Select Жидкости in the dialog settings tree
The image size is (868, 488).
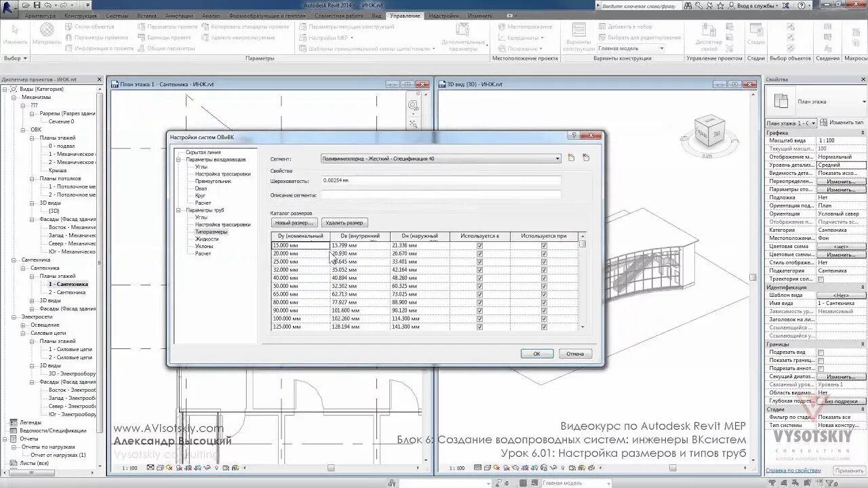point(207,239)
